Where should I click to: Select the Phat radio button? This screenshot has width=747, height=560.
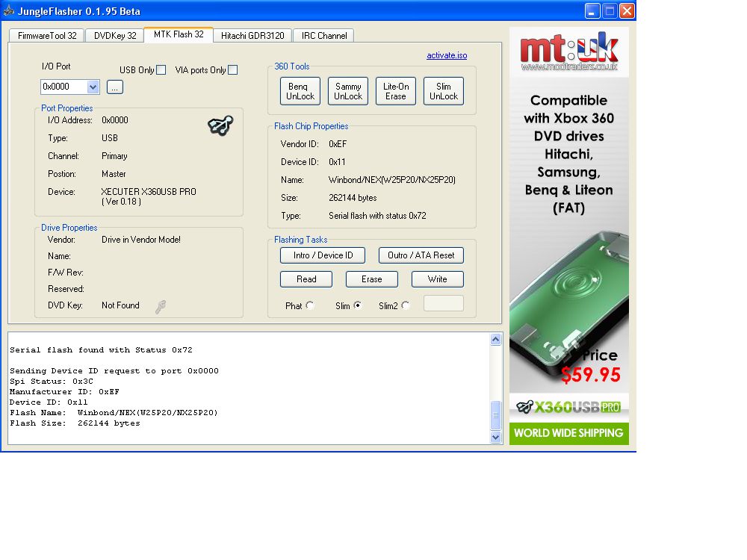point(310,305)
